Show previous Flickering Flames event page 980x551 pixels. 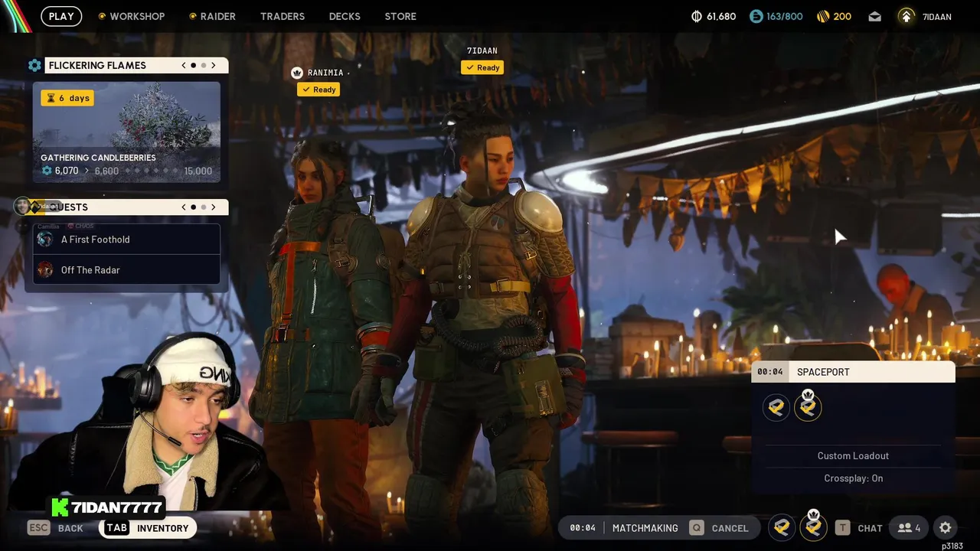[x=184, y=66]
